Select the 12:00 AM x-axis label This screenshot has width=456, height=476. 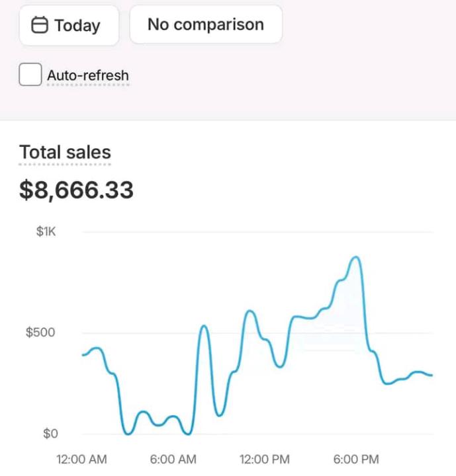(x=82, y=459)
